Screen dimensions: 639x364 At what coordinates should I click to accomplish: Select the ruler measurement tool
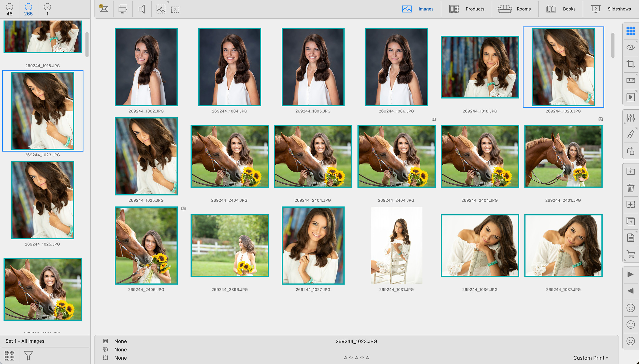click(x=630, y=81)
